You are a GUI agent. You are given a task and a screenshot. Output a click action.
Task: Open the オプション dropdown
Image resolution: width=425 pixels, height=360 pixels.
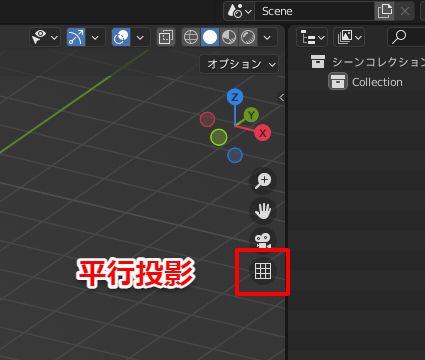point(239,64)
